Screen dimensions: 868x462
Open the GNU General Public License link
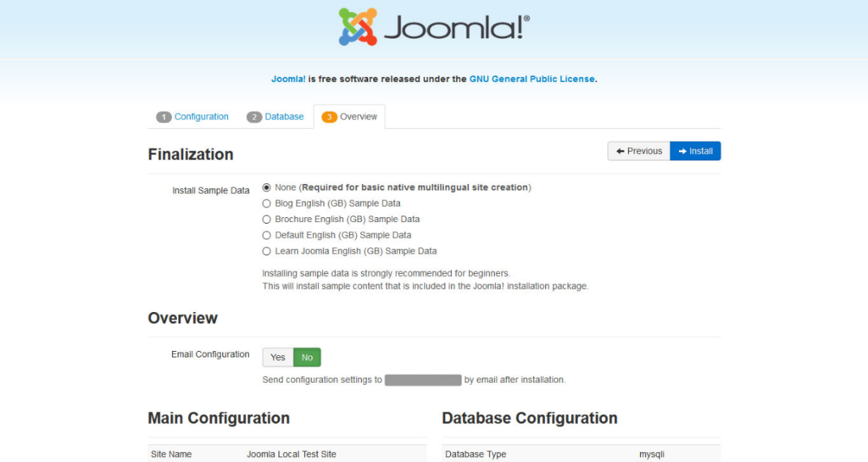[532, 79]
